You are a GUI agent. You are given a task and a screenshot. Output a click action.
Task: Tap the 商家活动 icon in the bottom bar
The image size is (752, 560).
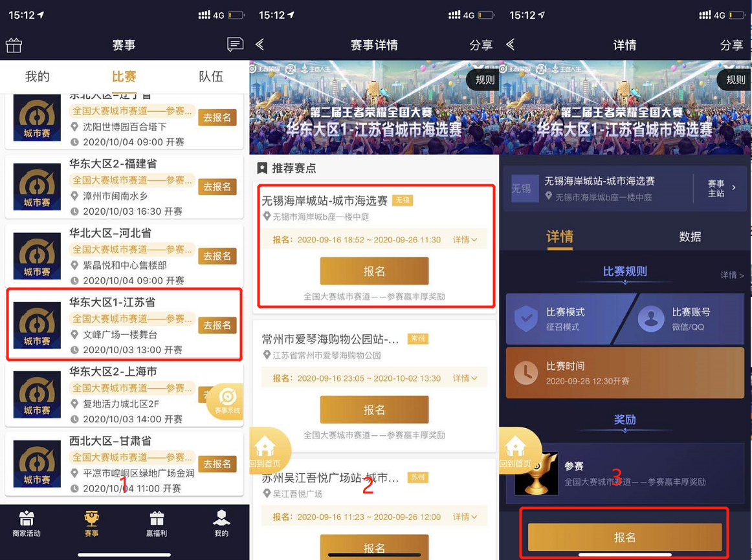(27, 523)
